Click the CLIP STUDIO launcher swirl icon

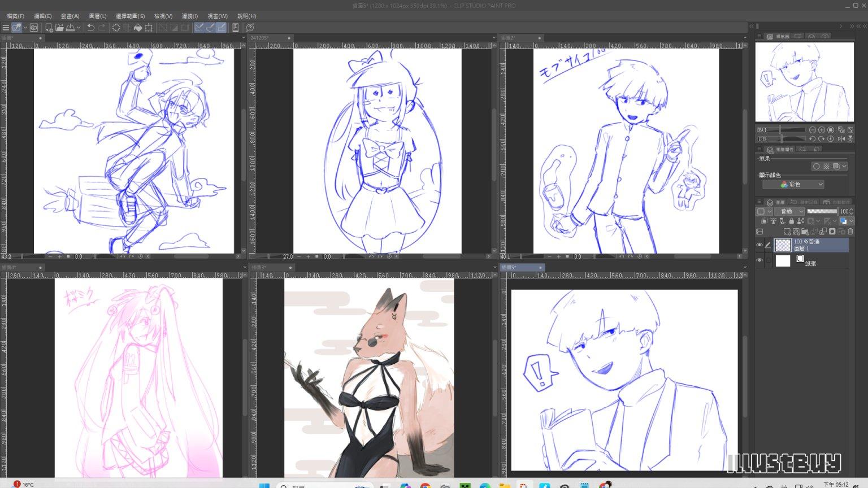pyautogui.click(x=34, y=28)
